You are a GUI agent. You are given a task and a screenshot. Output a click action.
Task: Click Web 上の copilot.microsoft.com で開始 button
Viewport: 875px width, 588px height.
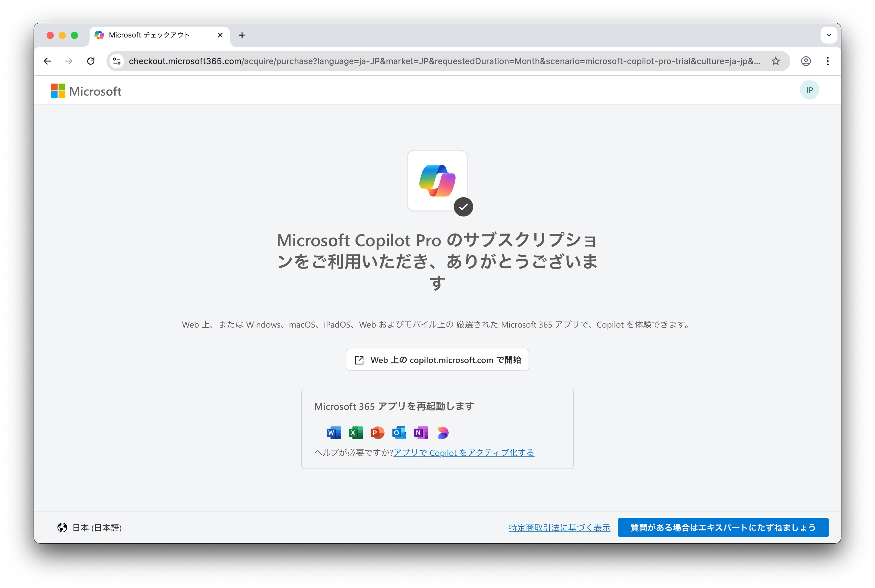437,360
